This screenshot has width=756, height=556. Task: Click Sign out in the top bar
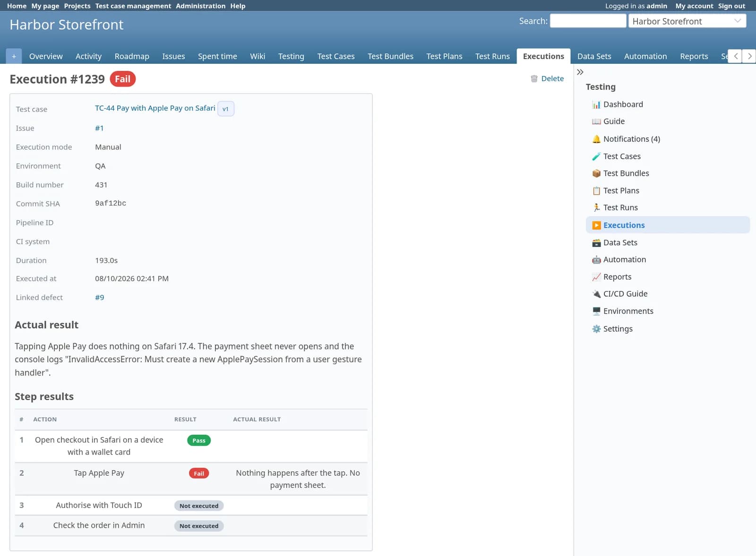tap(731, 6)
